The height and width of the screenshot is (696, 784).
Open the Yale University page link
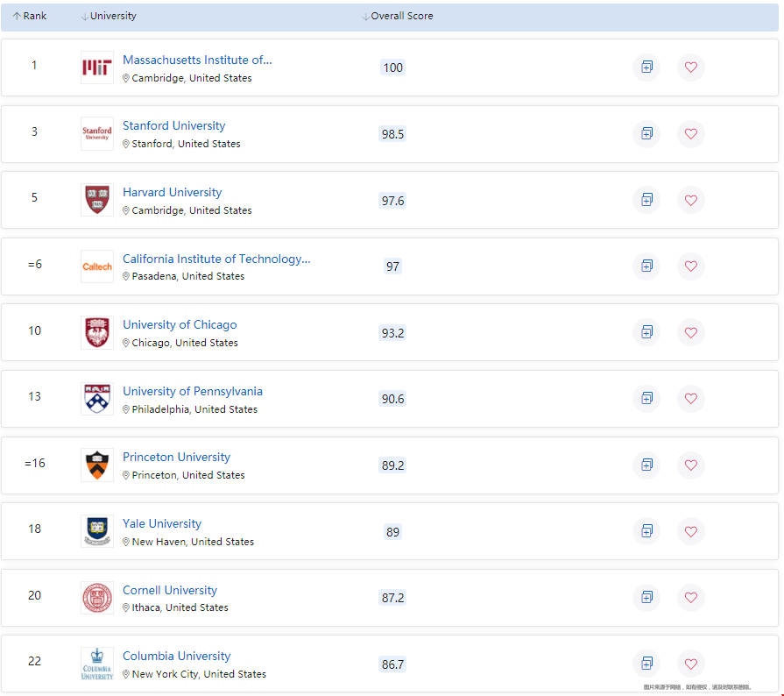tap(162, 524)
